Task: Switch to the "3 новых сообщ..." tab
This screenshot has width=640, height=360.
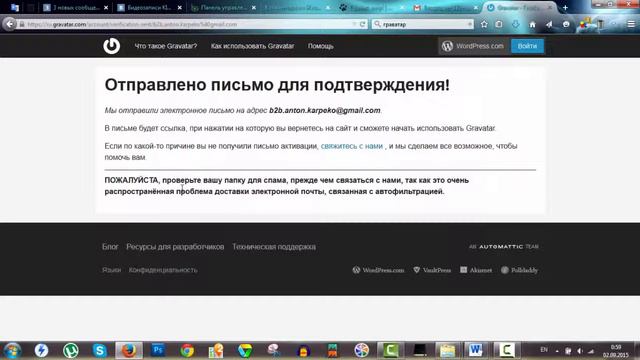Action: (76, 7)
